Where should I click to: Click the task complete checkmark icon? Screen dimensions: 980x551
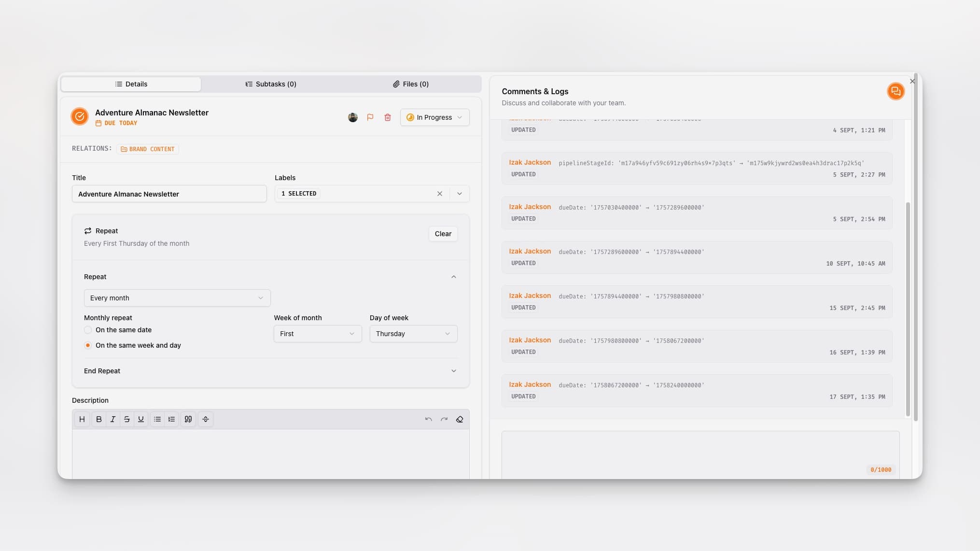pos(80,116)
